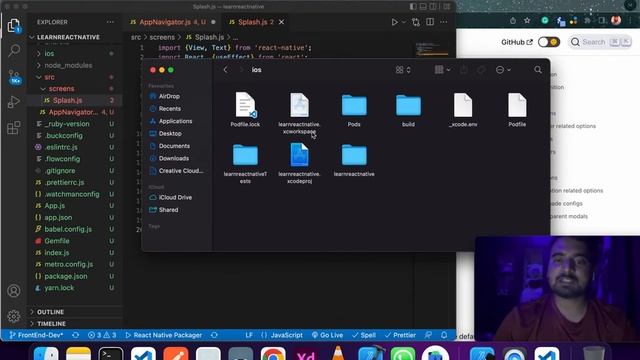Image resolution: width=640 pixels, height=360 pixels.
Task: Select the learnreactnative folder in Finder
Action: [x=354, y=160]
